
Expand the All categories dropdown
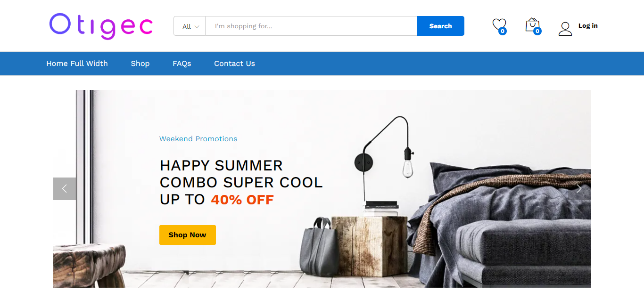pyautogui.click(x=190, y=26)
